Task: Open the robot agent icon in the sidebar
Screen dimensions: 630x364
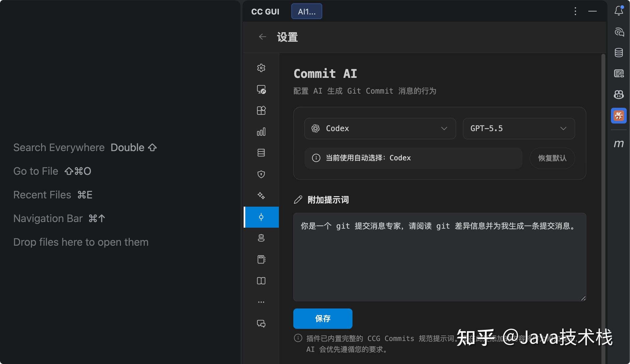Action: (x=261, y=238)
